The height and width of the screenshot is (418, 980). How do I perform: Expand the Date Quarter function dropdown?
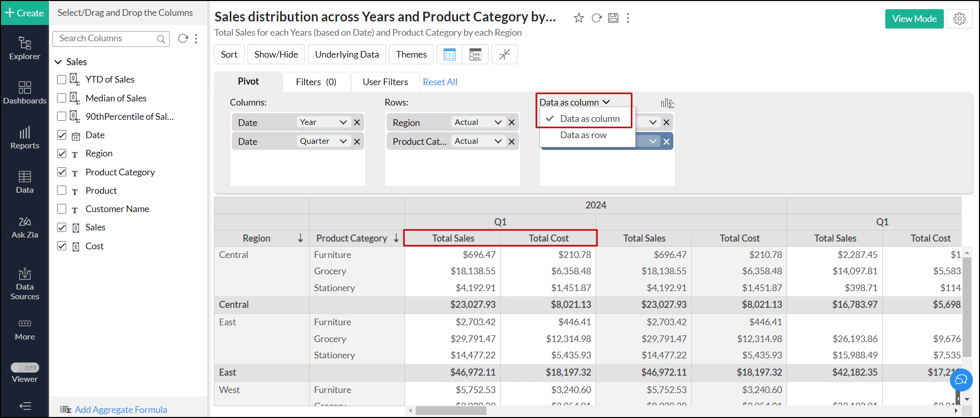click(343, 141)
